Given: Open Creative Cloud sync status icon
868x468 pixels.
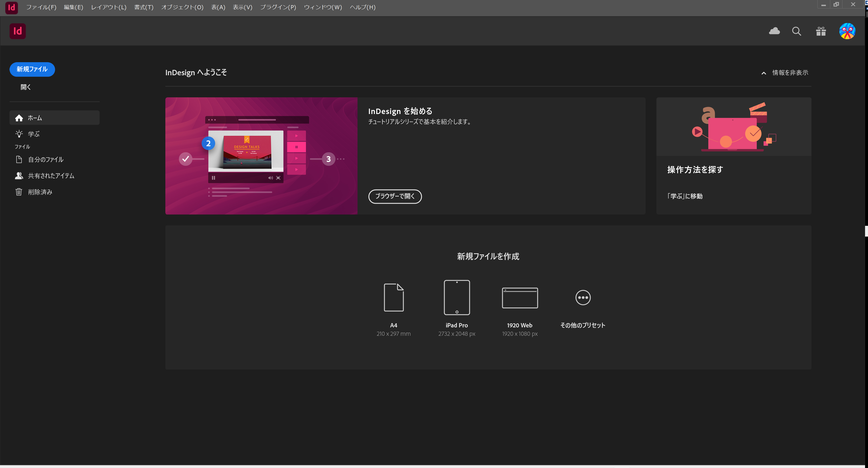Looking at the screenshot, I should 774,31.
